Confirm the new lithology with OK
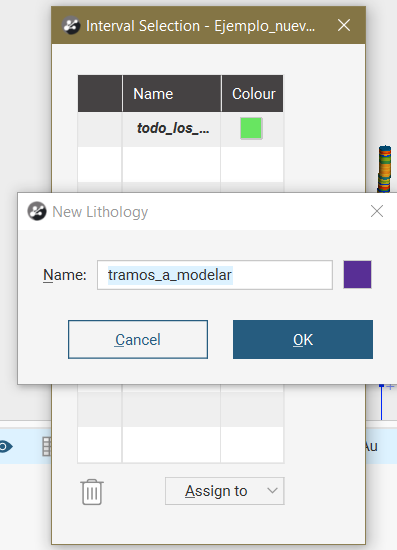Viewport: 397px width, 550px height. tap(303, 340)
